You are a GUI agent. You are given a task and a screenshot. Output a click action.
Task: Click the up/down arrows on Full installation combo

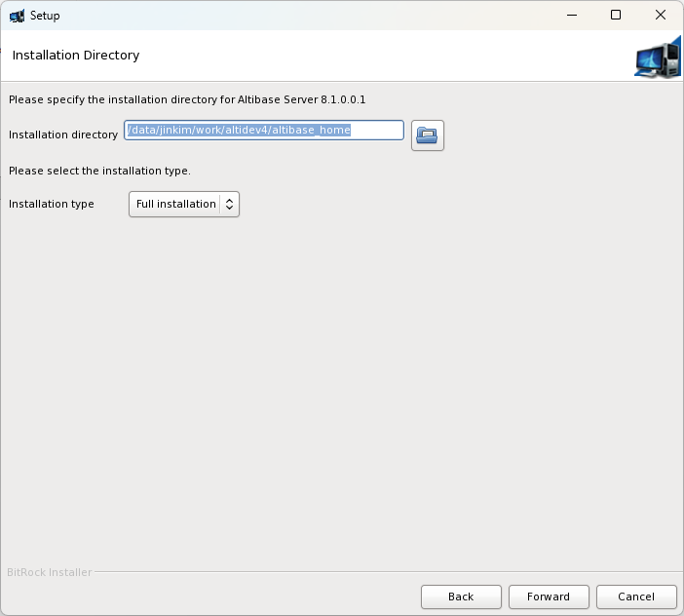(x=229, y=204)
